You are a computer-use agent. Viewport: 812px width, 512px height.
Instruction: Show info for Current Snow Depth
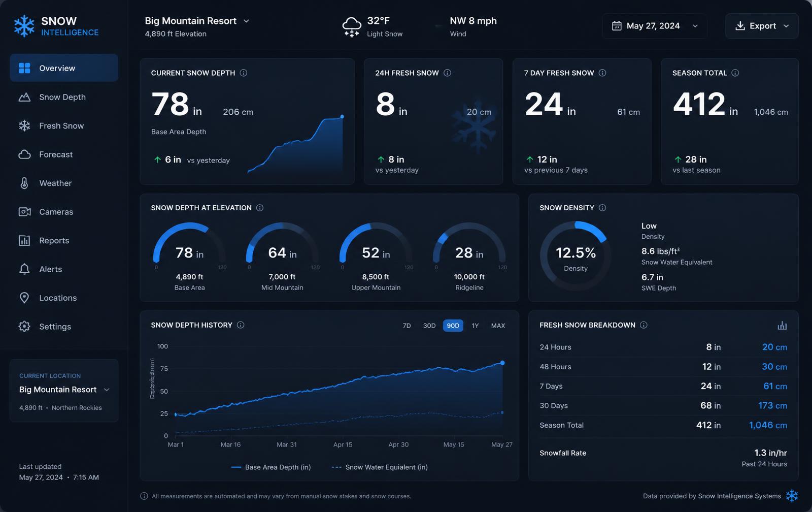coord(244,73)
